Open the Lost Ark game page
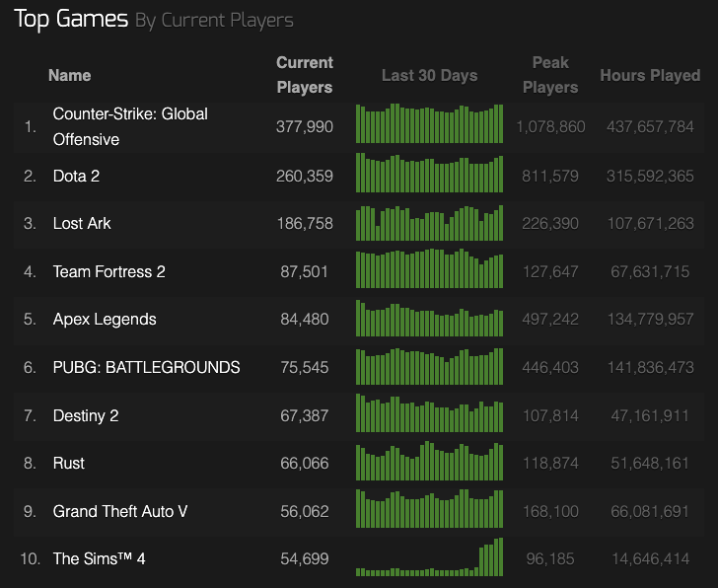 [x=82, y=224]
